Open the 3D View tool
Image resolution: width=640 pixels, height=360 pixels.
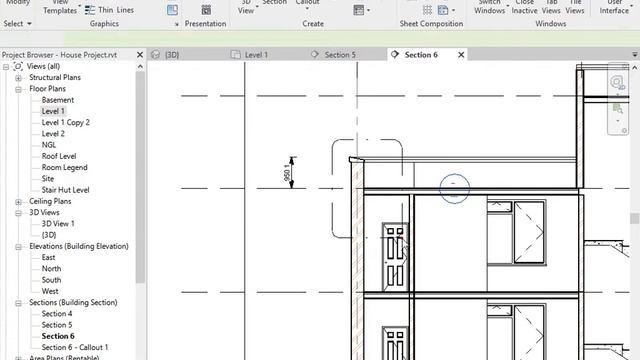(247, 7)
